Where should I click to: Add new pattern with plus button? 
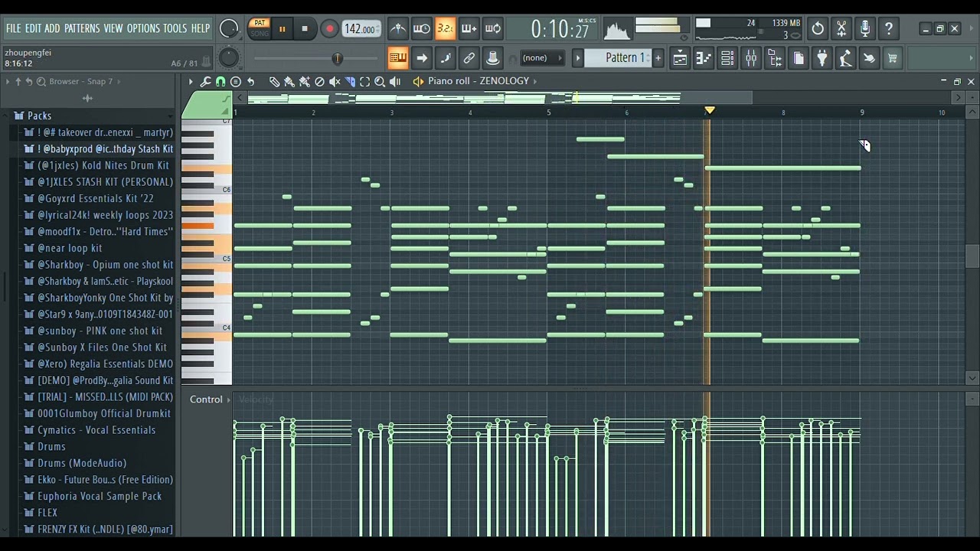coord(658,58)
